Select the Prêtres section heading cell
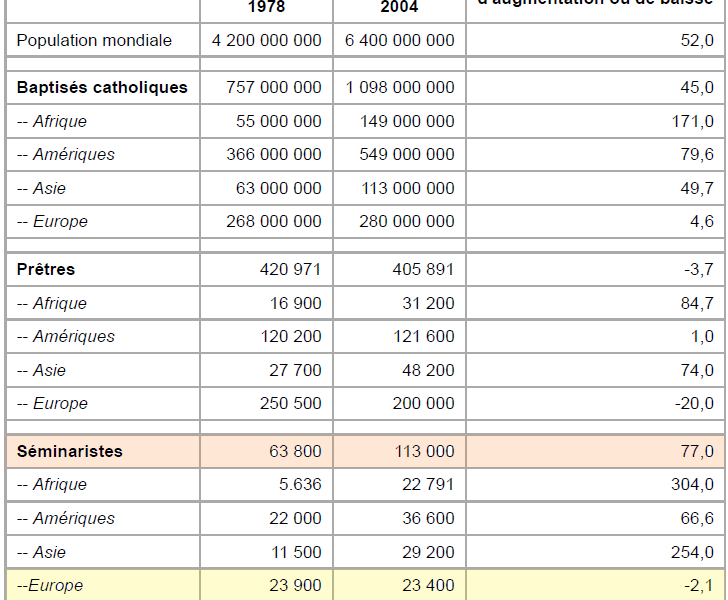 (46, 269)
